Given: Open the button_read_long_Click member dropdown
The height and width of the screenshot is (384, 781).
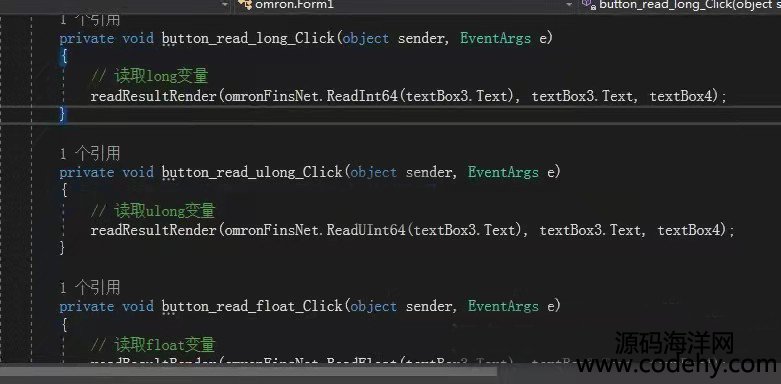Looking at the screenshot, I should pos(680,4).
